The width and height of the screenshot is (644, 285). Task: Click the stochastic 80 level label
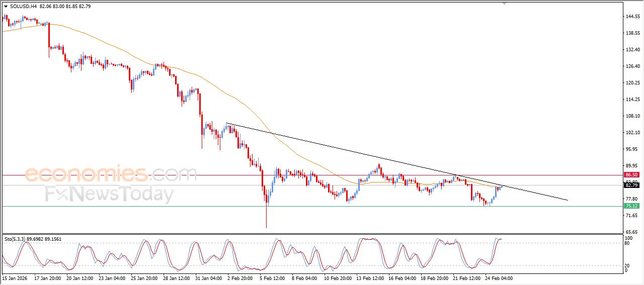click(627, 243)
